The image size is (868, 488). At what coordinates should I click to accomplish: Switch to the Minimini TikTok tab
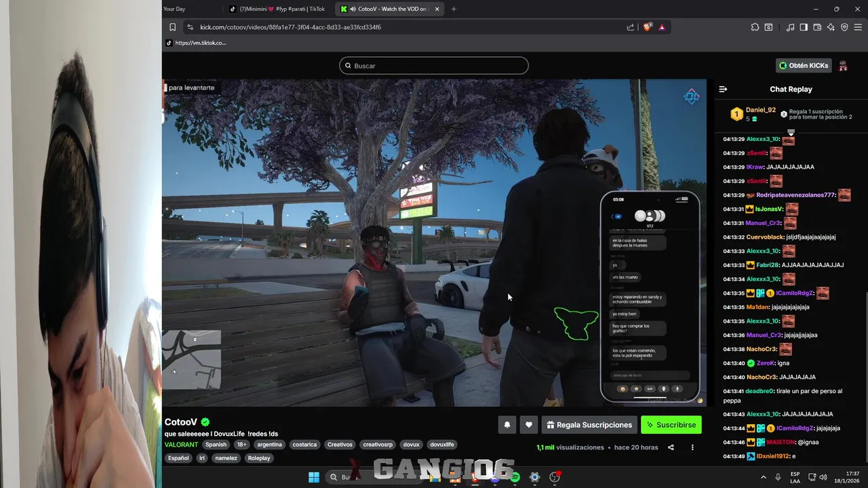277,9
